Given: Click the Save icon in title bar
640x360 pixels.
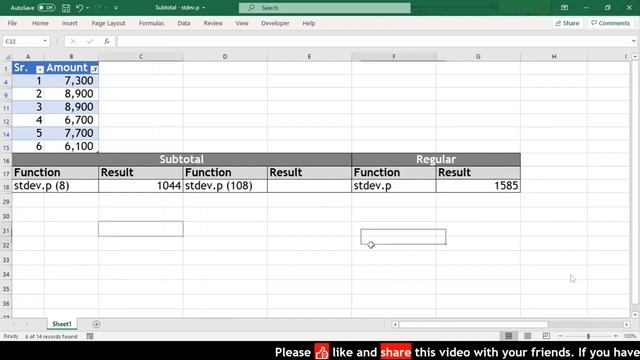Looking at the screenshot, I should coord(66,8).
